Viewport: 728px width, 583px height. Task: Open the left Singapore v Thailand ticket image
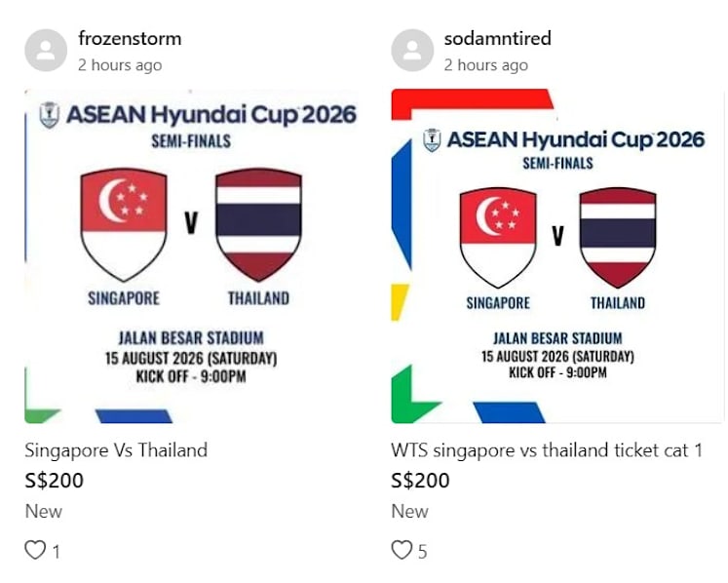[191, 256]
